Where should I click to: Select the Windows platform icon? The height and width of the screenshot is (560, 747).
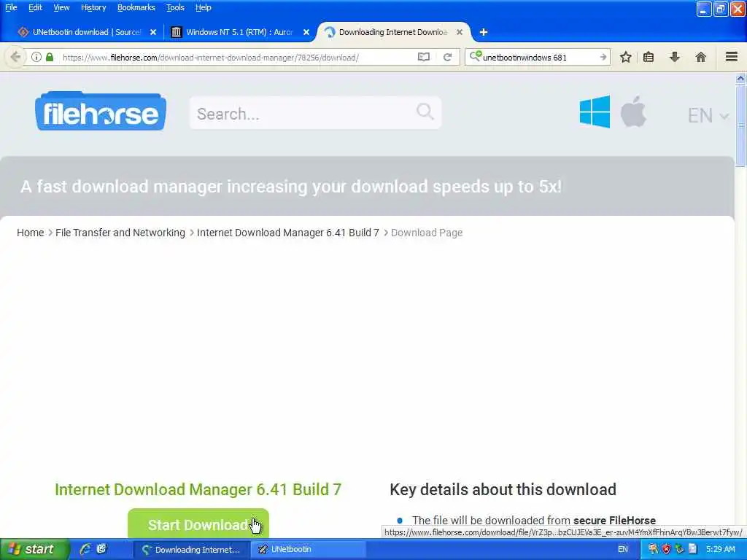(595, 112)
